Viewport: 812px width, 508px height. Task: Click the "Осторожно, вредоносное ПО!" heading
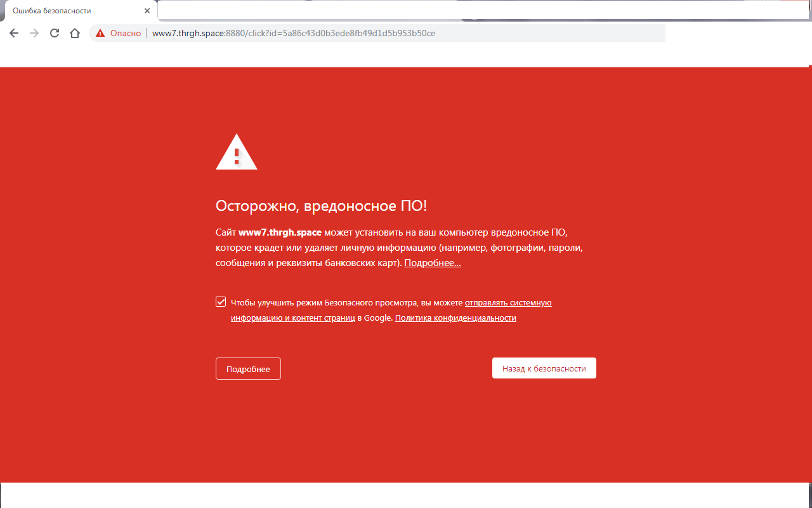point(321,206)
